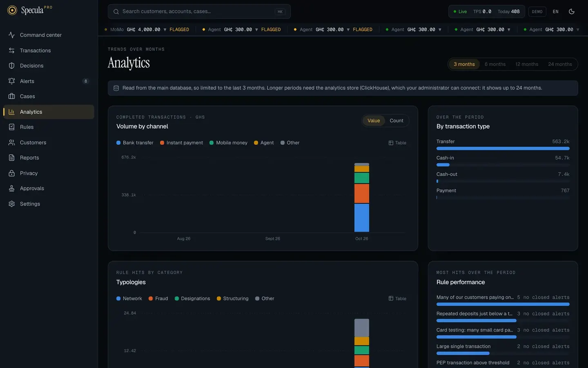Hide the Fraud series in Typologies
Image resolution: width=588 pixels, height=368 pixels.
coord(158,298)
